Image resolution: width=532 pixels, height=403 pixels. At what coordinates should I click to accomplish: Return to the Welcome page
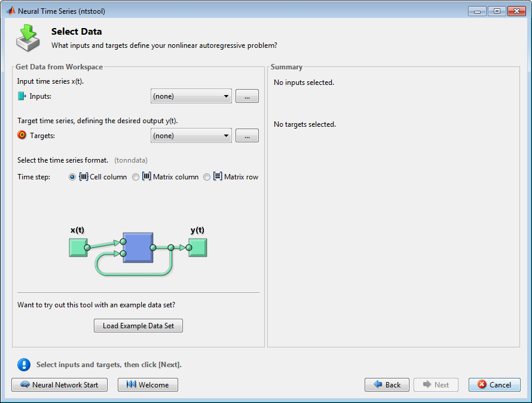(x=148, y=384)
